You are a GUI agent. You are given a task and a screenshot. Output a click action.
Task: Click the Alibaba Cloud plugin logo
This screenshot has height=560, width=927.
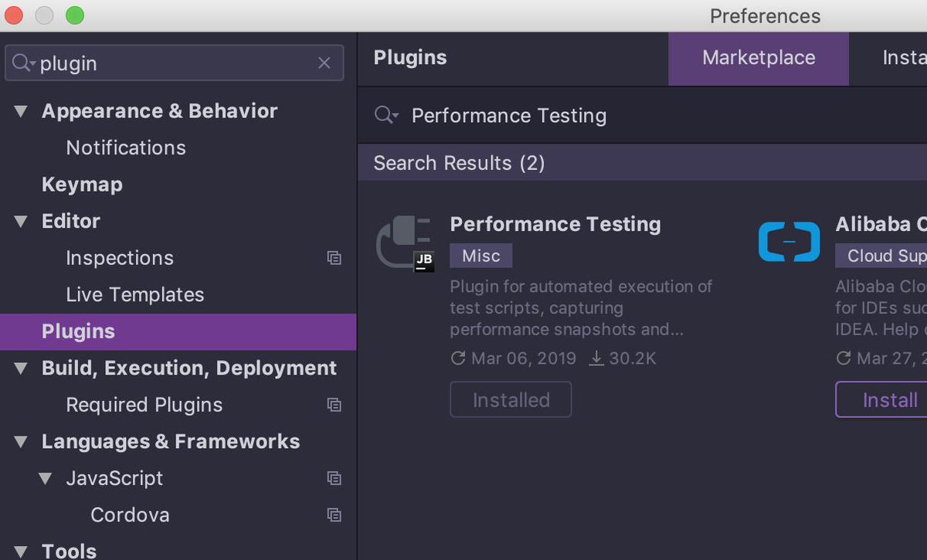click(789, 243)
